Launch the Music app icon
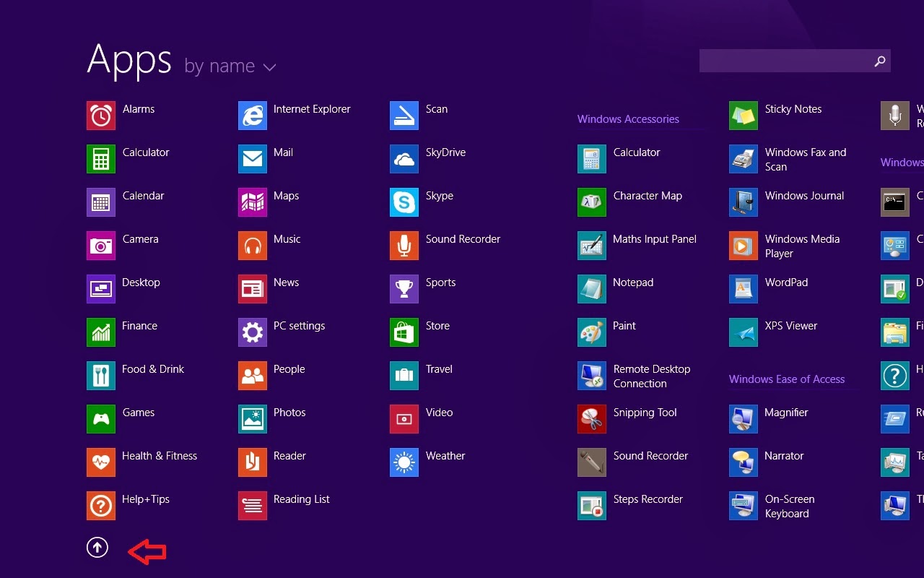 click(x=253, y=246)
